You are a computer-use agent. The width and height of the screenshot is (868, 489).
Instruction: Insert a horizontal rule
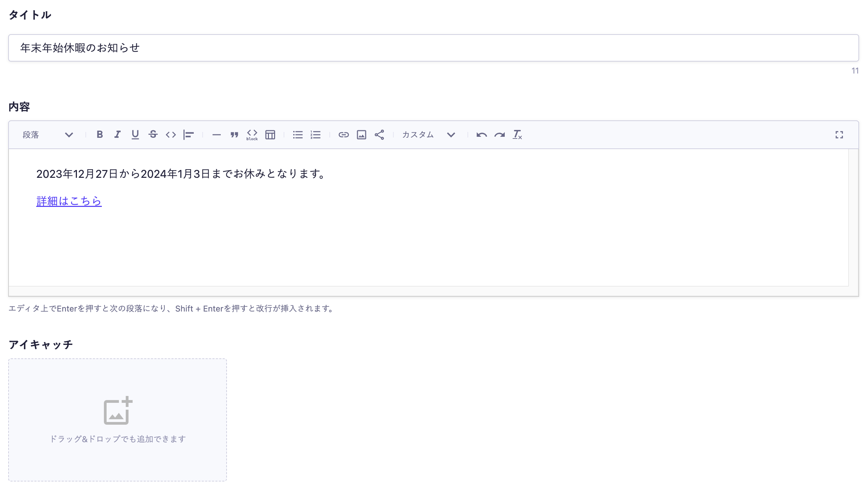coord(217,135)
